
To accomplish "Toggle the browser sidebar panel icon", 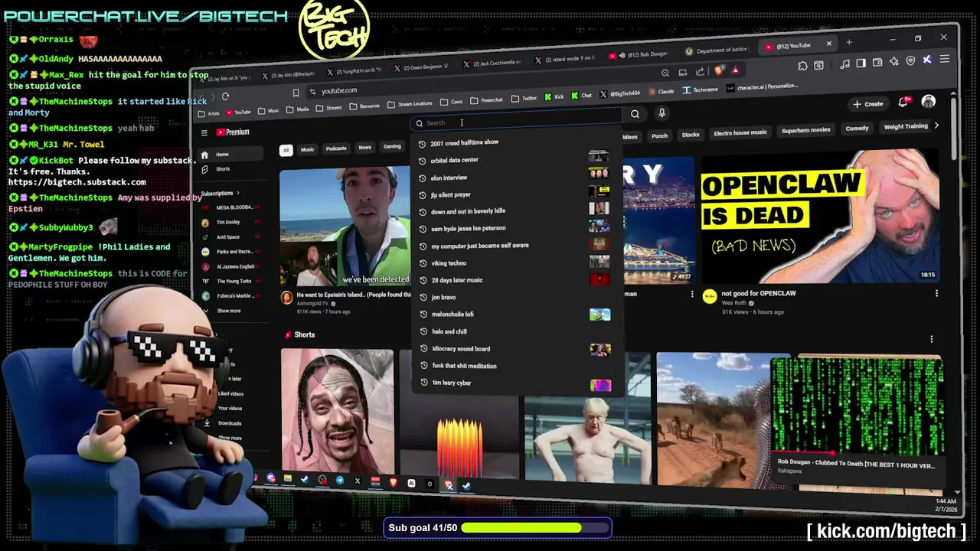I will tap(861, 63).
